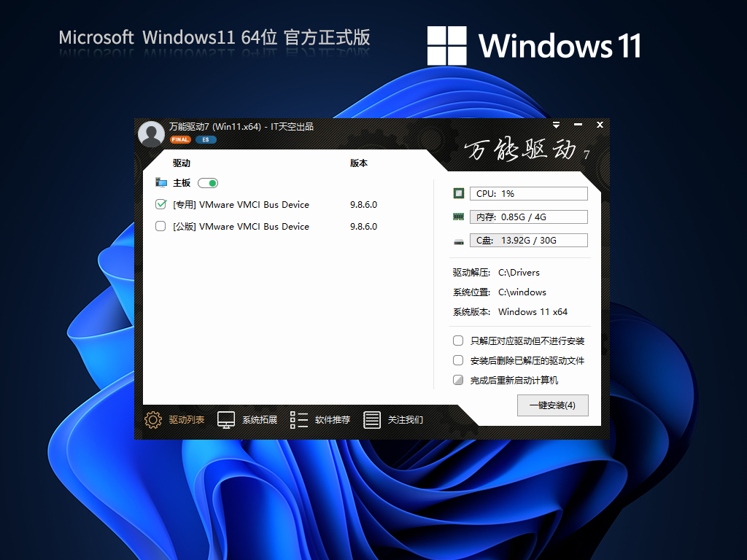This screenshot has height=560, width=747.
Task: Click the 关注我们 document icon
Action: (373, 420)
